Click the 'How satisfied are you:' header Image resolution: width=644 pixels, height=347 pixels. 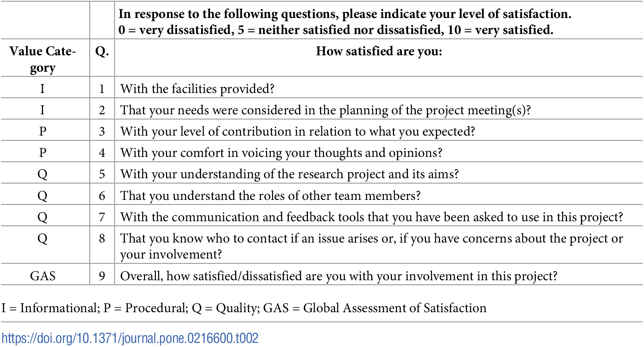point(379,52)
